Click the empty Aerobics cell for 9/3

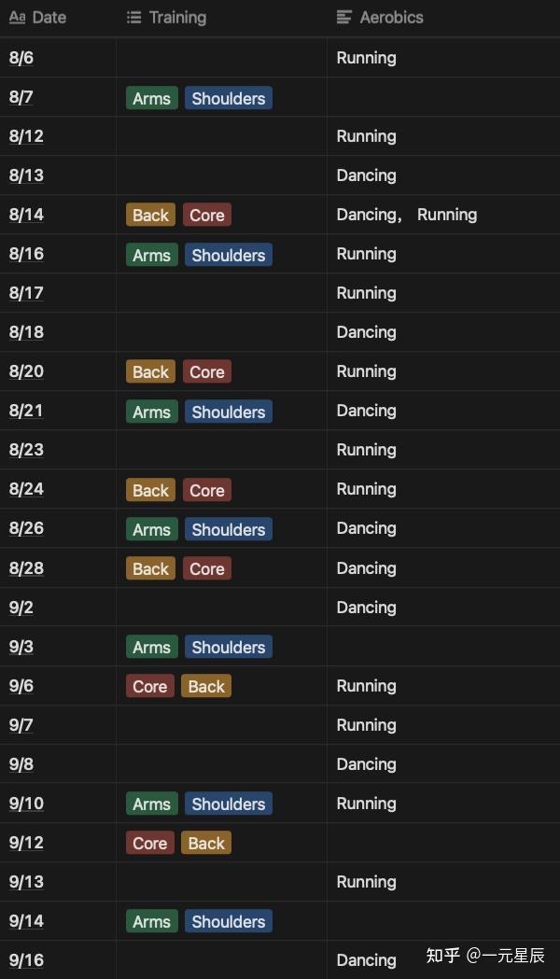pyautogui.click(x=442, y=647)
